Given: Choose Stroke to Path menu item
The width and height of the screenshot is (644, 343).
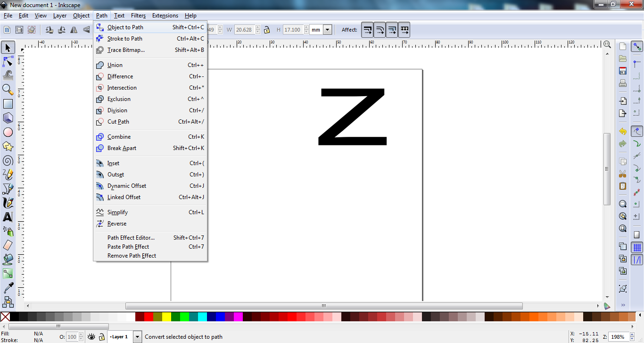Looking at the screenshot, I should 150,39.
